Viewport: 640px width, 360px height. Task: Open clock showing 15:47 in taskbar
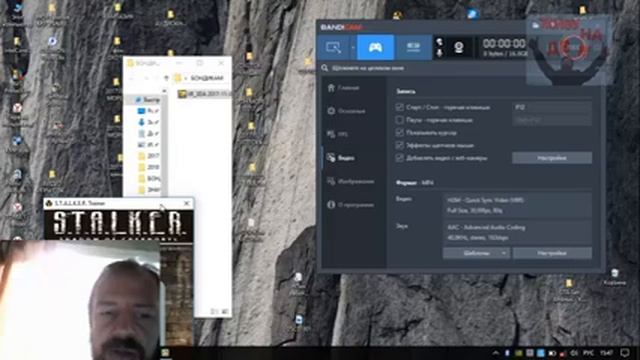tap(607, 353)
